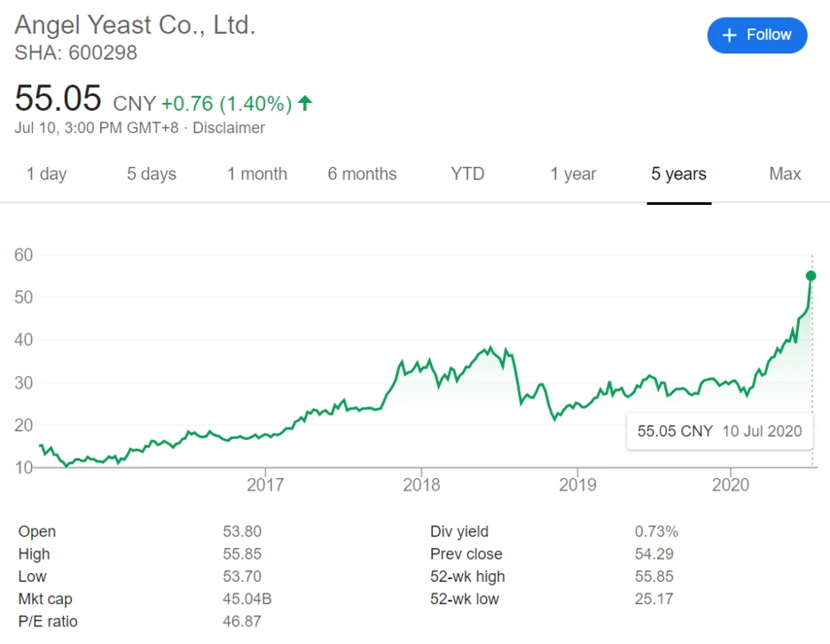This screenshot has width=830, height=644.
Task: Click the Follow button
Action: coord(757,35)
